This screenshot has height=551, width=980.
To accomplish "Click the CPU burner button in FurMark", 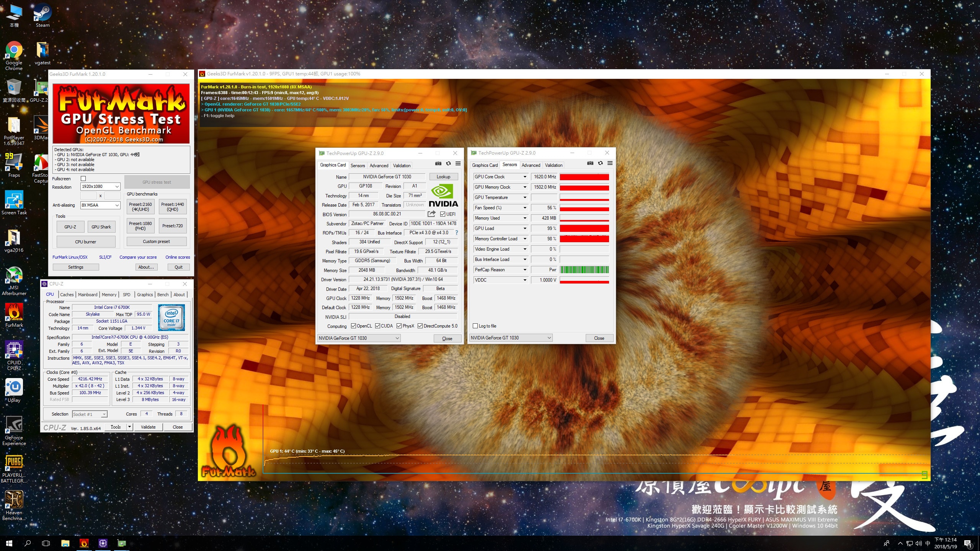I will point(86,242).
